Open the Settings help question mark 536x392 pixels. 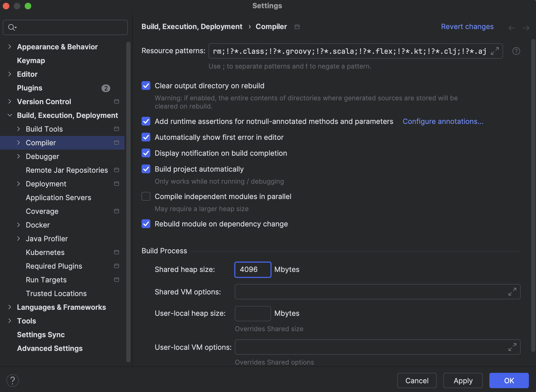click(13, 380)
